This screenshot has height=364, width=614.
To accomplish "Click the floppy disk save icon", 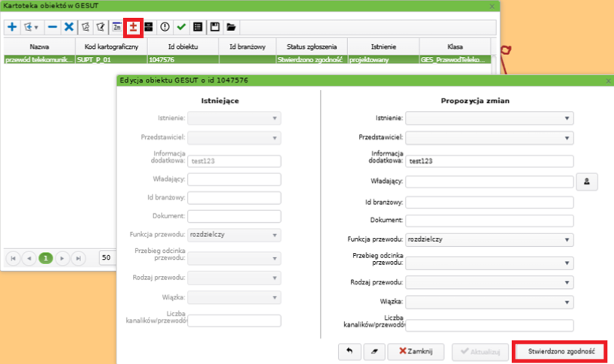I will [x=215, y=27].
